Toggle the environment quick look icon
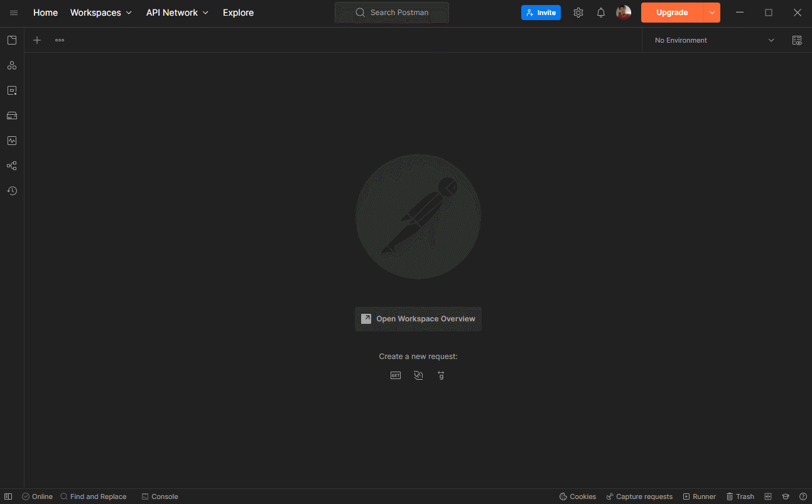 [x=796, y=40]
